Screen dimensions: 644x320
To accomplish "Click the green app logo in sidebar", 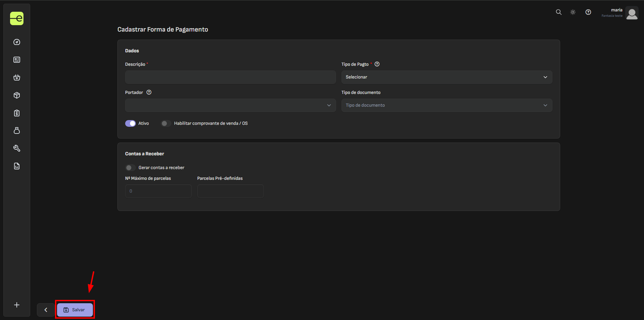I will click(17, 18).
